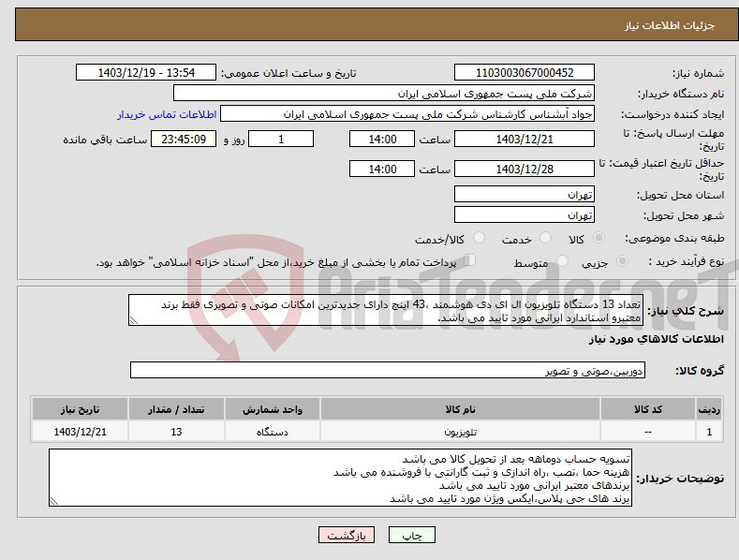The width and height of the screenshot is (739, 560).
Task: Click the delivery city تهران field
Action: point(525,215)
